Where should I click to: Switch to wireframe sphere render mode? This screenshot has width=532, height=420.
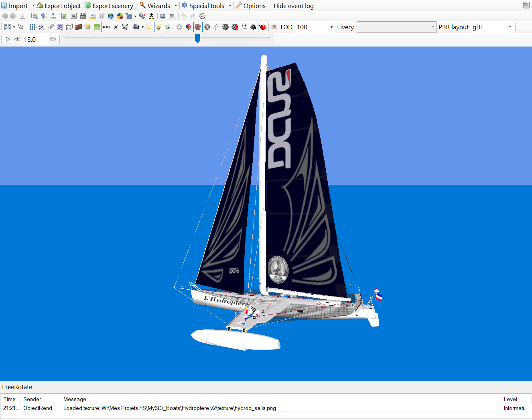179,27
